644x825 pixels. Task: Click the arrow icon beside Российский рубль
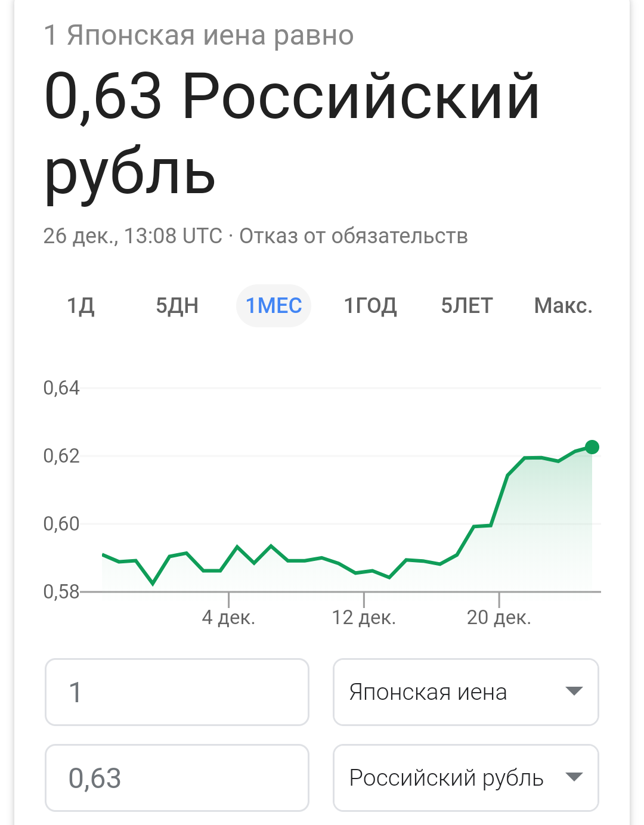click(574, 777)
